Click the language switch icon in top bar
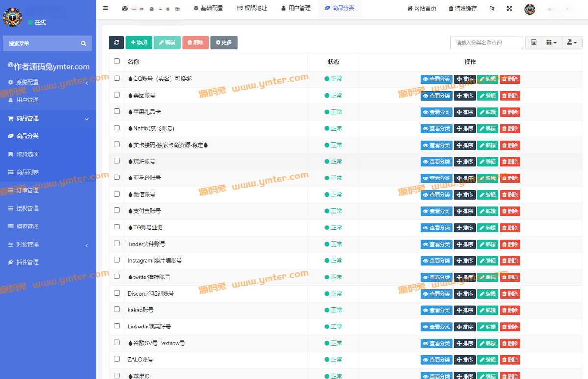Viewport: 588px width, 379px height. (x=492, y=9)
